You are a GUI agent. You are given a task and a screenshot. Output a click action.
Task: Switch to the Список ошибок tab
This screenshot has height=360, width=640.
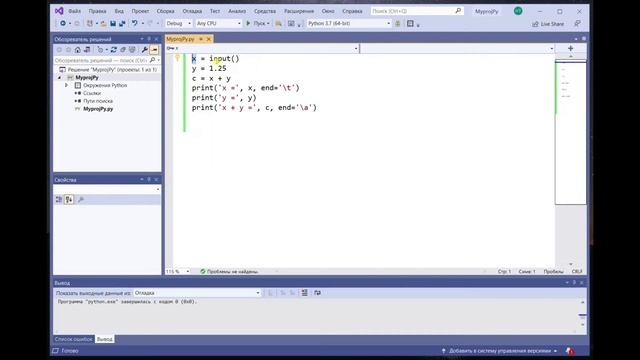coord(73,339)
